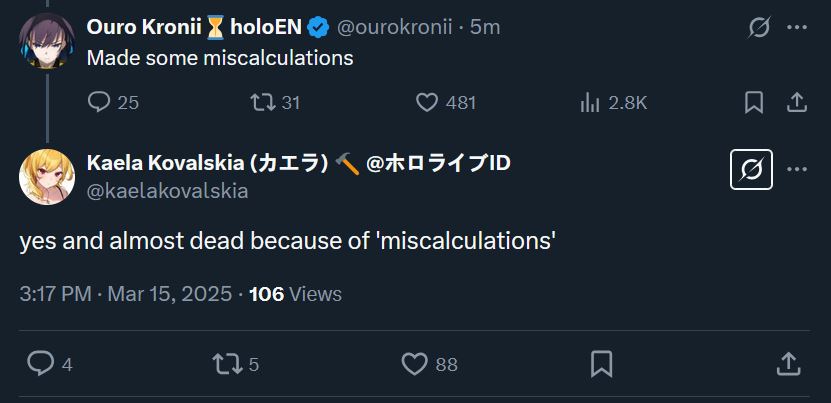The height and width of the screenshot is (403, 831).
Task: Reply to Ouro Kronii's tweet
Action: pos(99,102)
